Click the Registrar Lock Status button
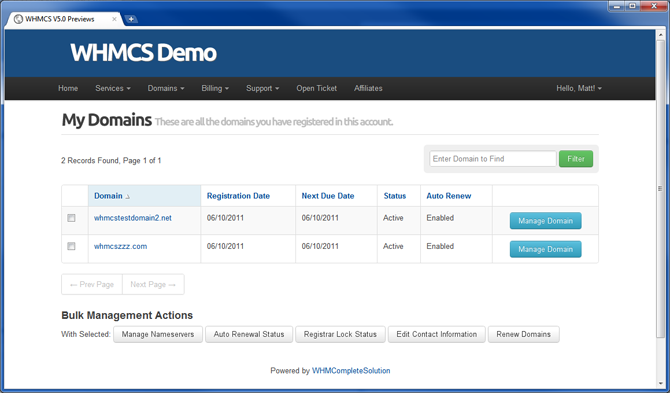Viewport: 670px width, 393px height. coord(340,334)
